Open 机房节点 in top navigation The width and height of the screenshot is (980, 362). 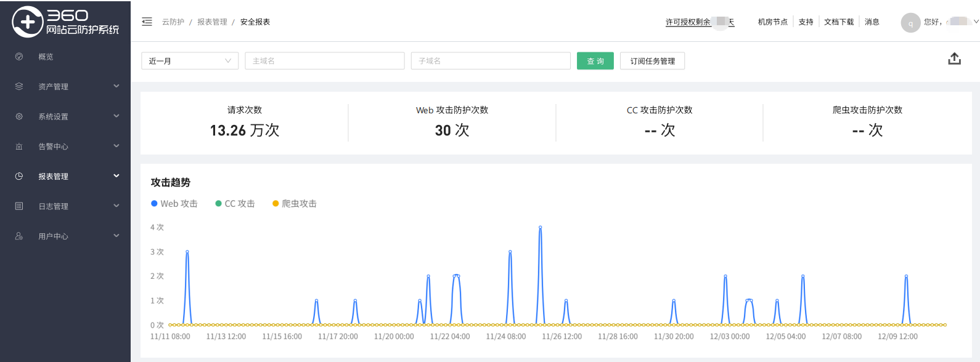tap(772, 22)
